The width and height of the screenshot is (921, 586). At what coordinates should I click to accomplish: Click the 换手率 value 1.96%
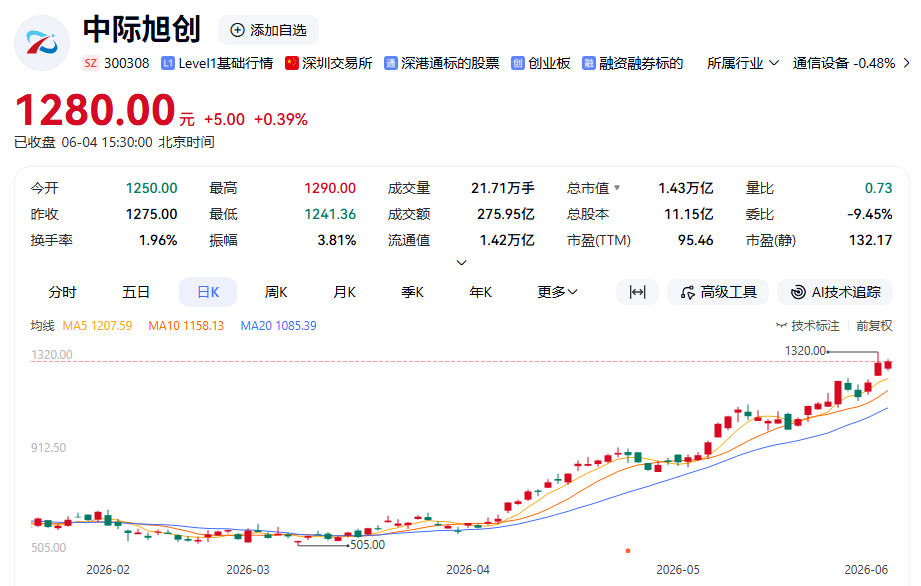coord(158,240)
